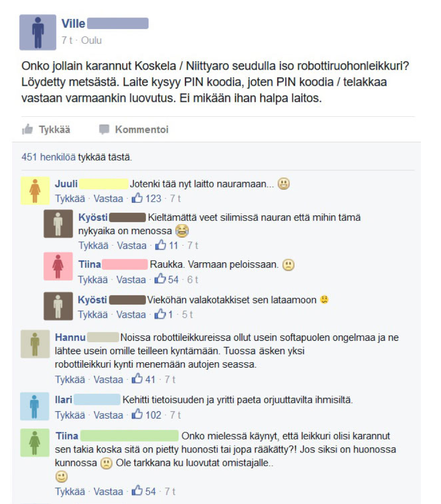Click the like-count thumb beside 11
Image resolution: width=441 pixels, height=504 pixels.
point(161,245)
